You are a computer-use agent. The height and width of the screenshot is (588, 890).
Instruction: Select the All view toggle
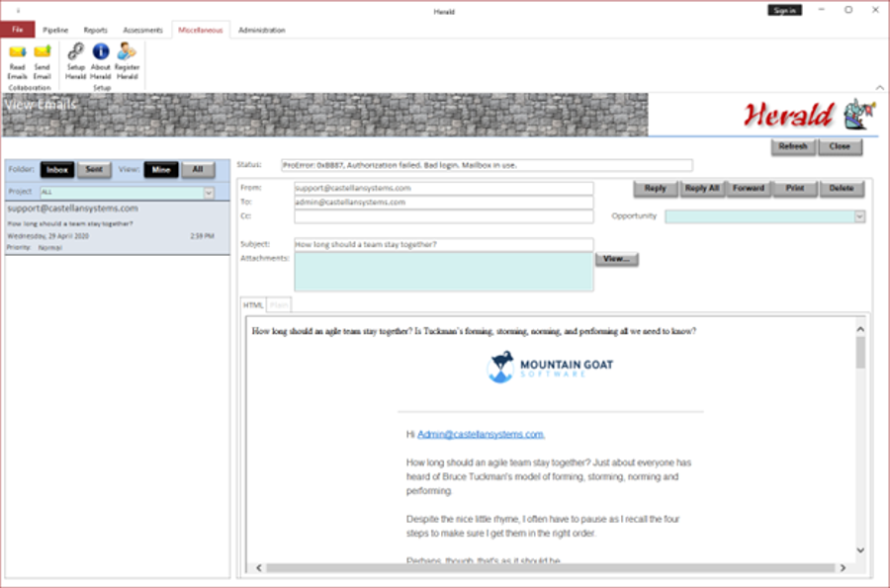[198, 170]
